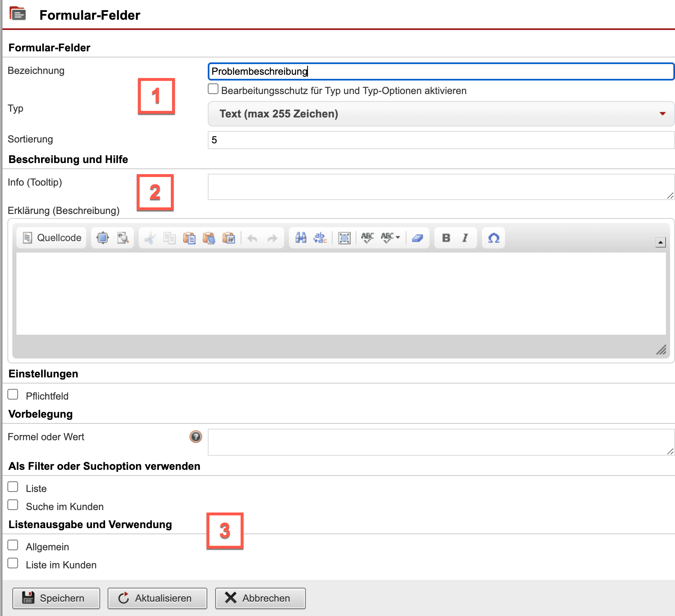Insert special character with omega icon
The width and height of the screenshot is (675, 616).
pos(494,238)
